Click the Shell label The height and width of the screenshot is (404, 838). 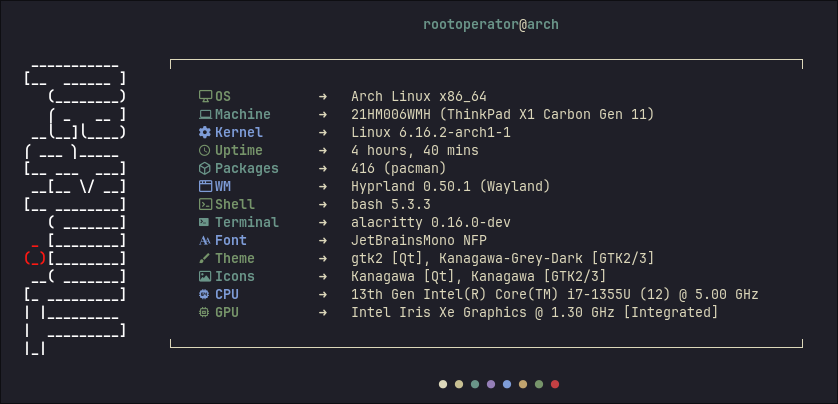click(235, 204)
